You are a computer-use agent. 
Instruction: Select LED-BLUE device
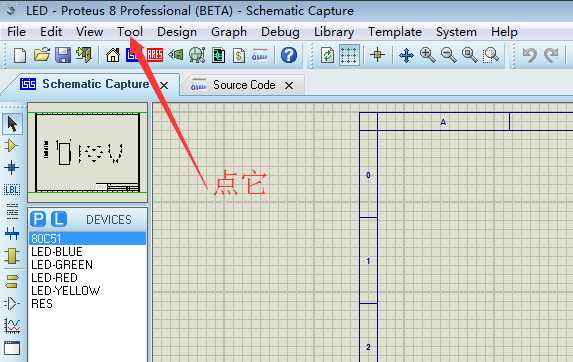pyautogui.click(x=57, y=252)
